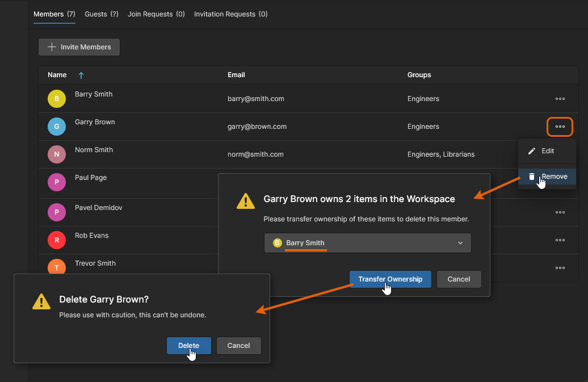Screen dimensions: 588x382
Task: Click Norm Smith's avatar icon
Action: point(56,154)
